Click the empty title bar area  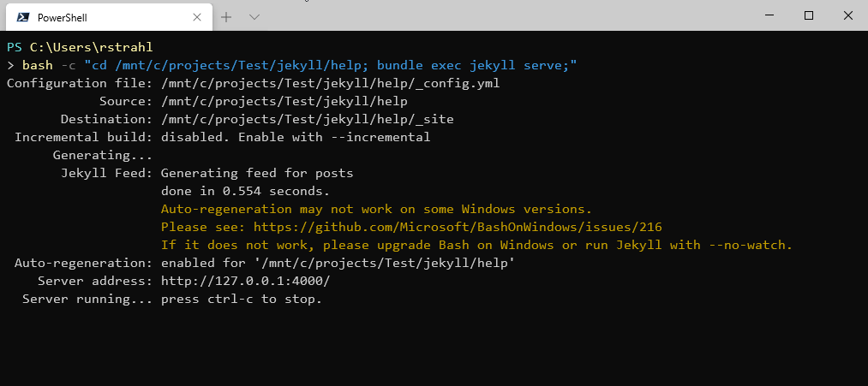514,15
